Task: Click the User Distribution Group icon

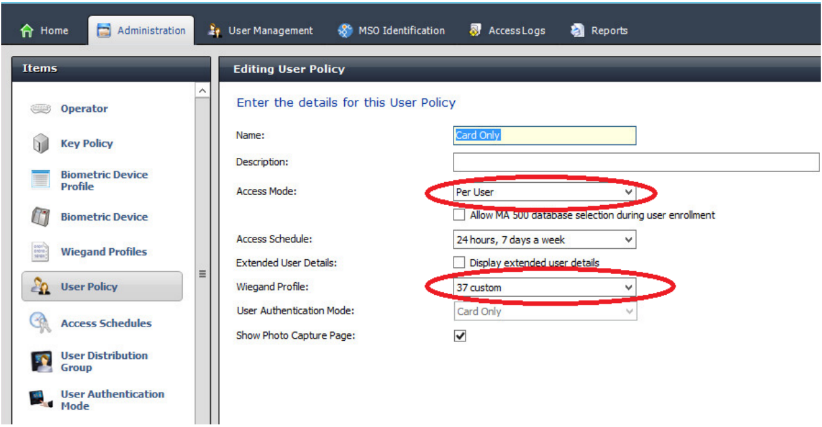Action: click(x=40, y=361)
